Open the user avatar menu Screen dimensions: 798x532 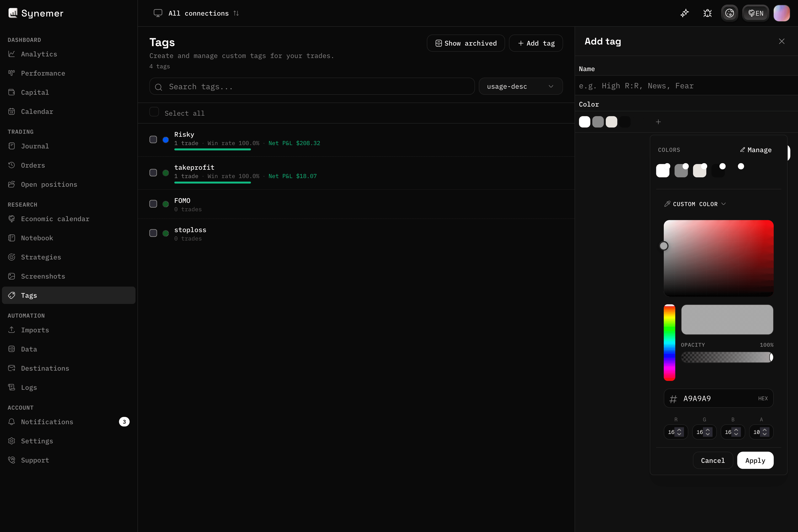click(781, 13)
